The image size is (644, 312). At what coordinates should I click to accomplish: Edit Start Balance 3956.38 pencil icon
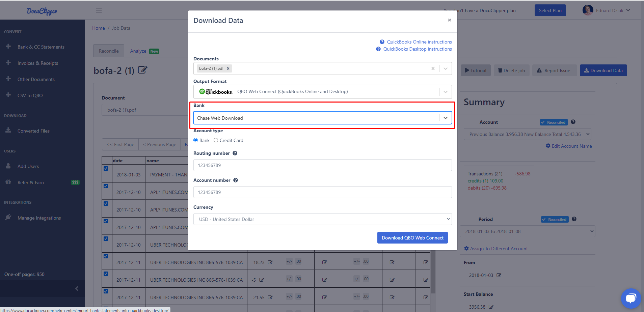tap(491, 307)
